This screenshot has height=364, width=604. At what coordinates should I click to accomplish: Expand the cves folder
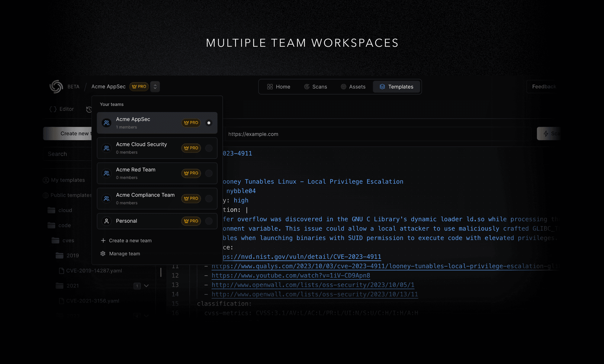coord(63,241)
